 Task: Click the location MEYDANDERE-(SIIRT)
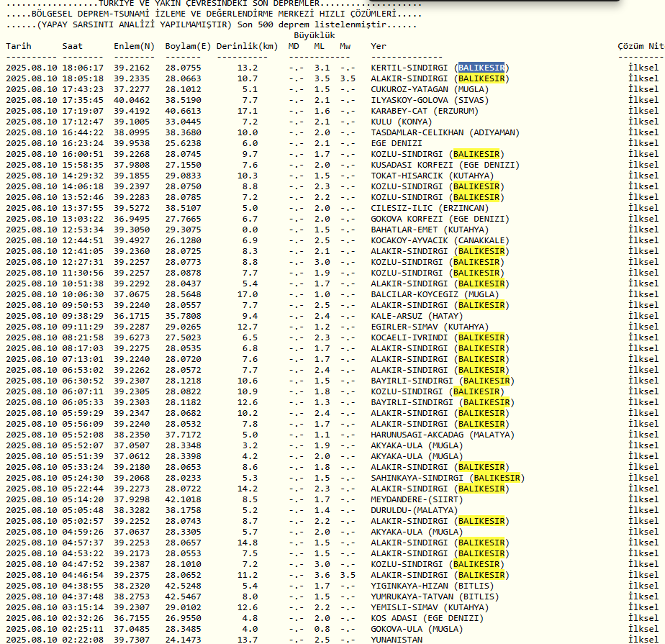click(417, 499)
